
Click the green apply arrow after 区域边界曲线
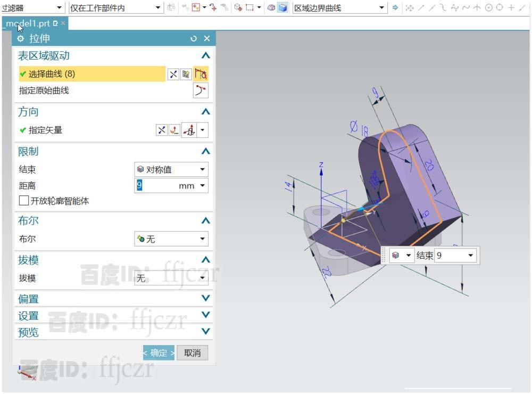coord(394,7)
